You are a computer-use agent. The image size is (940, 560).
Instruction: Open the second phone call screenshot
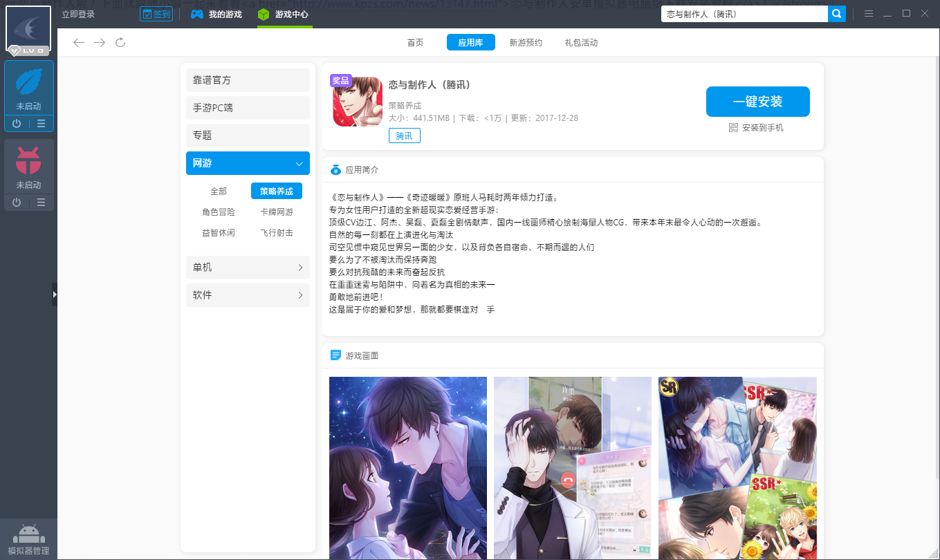coord(573,468)
